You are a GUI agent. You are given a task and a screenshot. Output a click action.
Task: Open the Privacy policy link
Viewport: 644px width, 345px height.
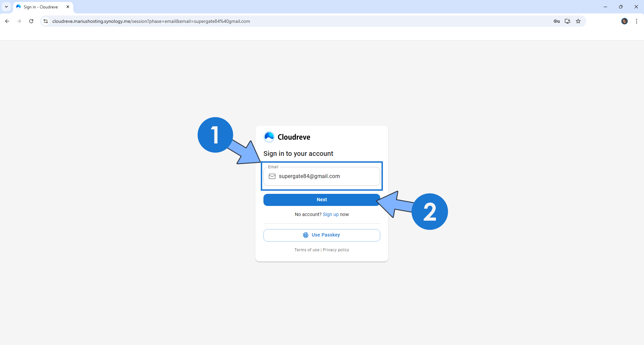point(336,250)
